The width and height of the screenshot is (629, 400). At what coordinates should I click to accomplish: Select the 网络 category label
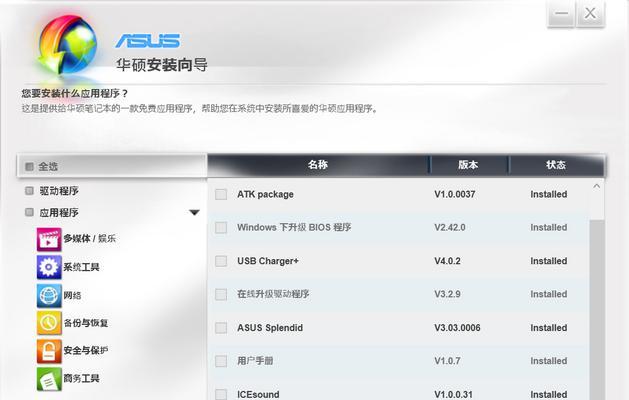(x=72, y=295)
